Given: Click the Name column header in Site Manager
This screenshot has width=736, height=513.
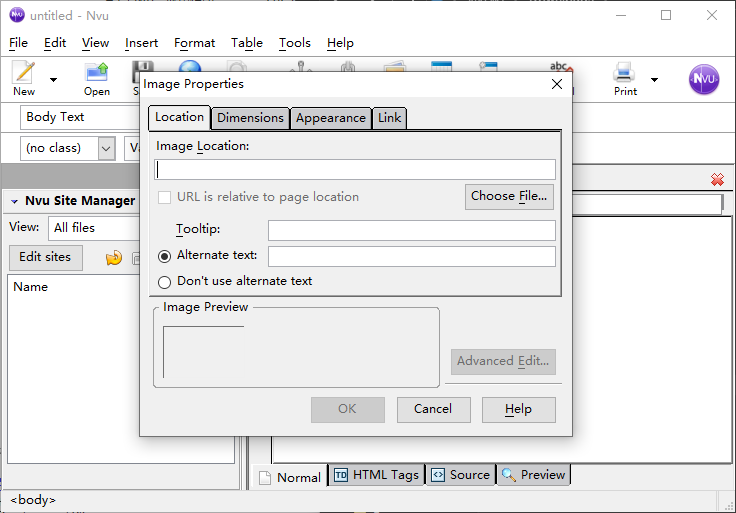Looking at the screenshot, I should click(x=31, y=287).
